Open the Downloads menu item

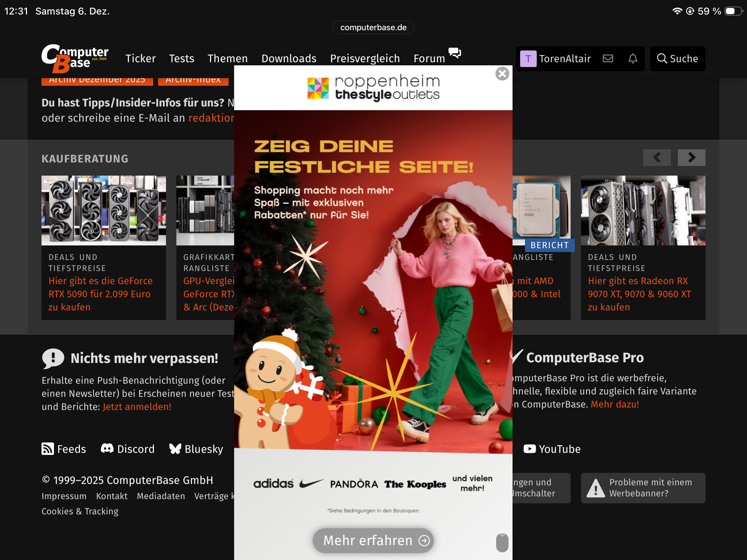point(289,58)
